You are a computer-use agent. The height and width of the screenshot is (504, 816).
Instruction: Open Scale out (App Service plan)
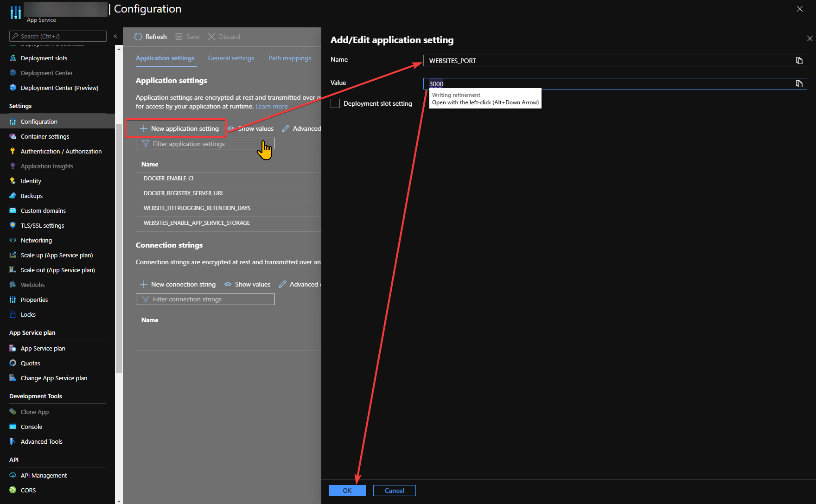tap(57, 270)
